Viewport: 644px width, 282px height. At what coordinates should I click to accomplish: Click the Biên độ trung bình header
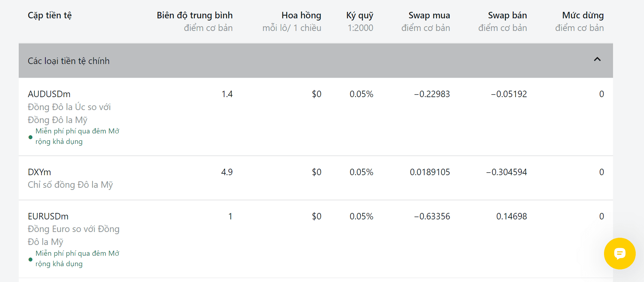pos(194,15)
